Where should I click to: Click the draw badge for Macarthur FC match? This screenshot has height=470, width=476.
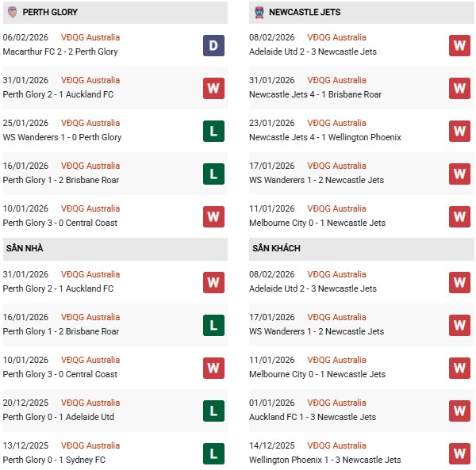(213, 45)
